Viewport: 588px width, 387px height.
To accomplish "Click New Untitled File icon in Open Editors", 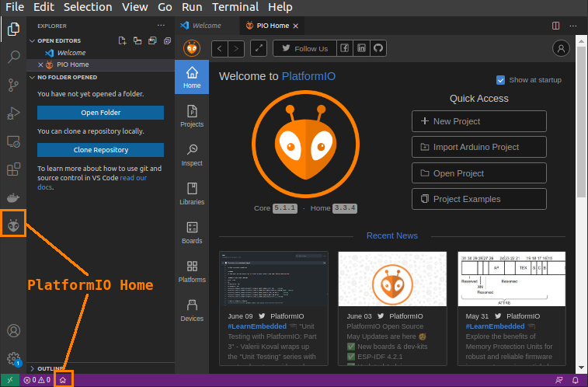I will click(122, 40).
